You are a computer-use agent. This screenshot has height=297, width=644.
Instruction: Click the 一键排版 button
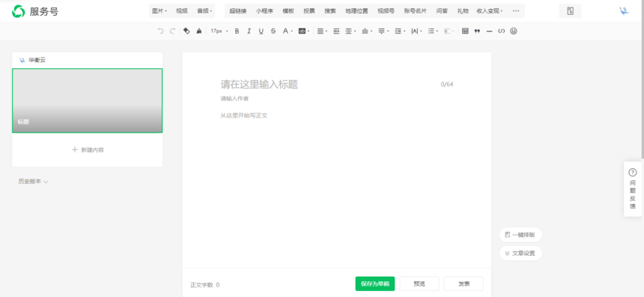pyautogui.click(x=520, y=235)
